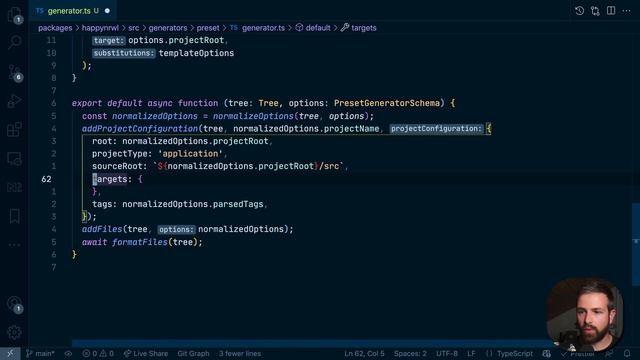Open the Search view in activity bar
The height and width of the screenshot is (360, 640).
14,42
